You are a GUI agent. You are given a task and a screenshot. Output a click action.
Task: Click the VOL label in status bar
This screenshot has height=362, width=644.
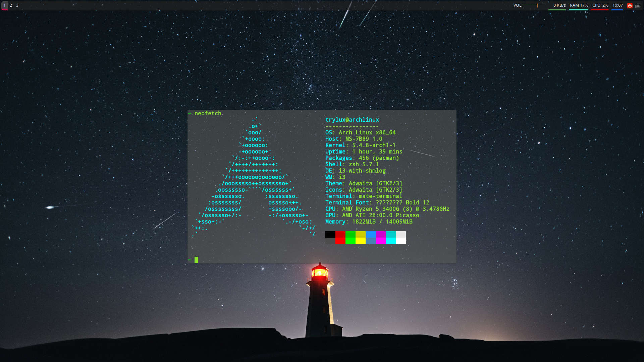517,5
